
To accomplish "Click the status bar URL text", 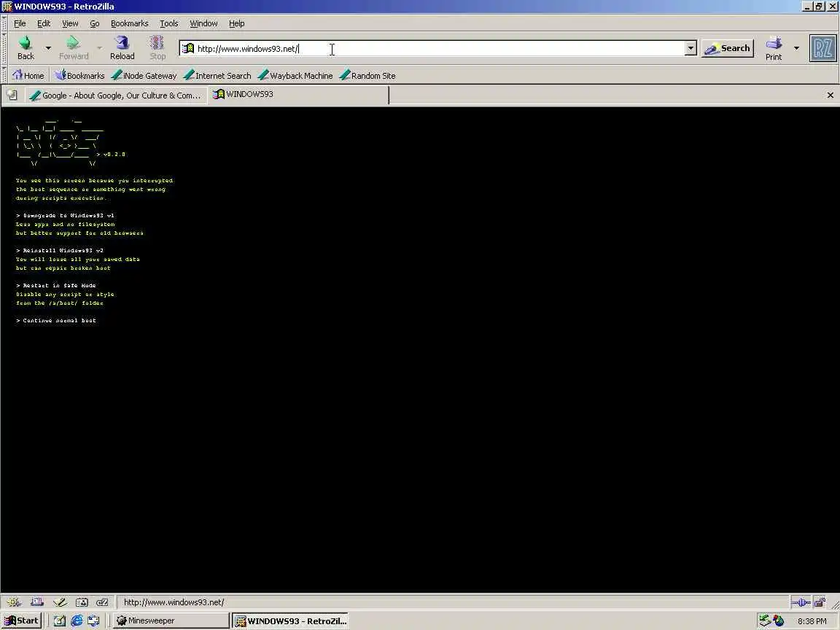I will (x=174, y=602).
